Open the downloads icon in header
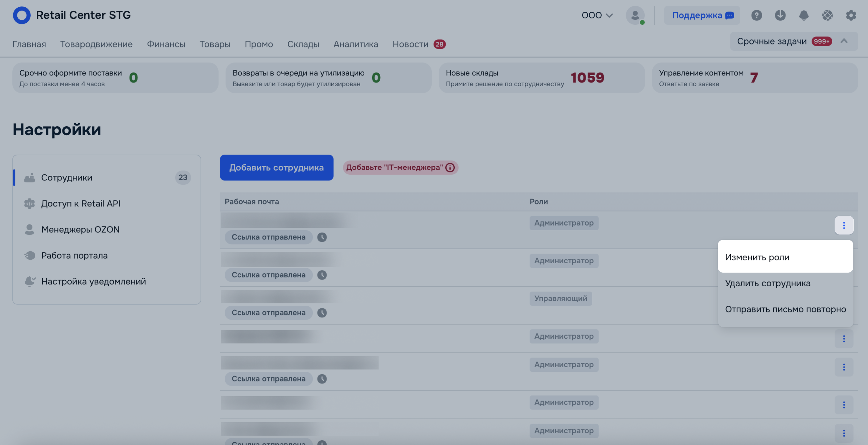The width and height of the screenshot is (868, 445). [780, 15]
